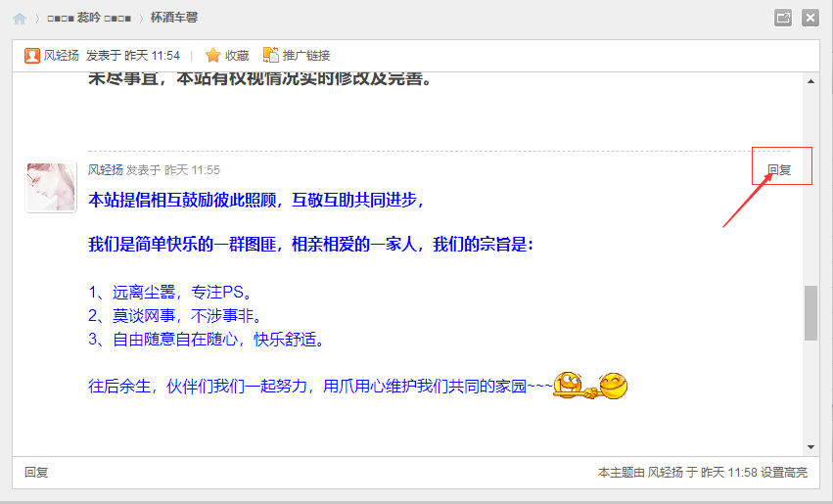Copy the promotion link via 推广链接 text

click(x=306, y=55)
